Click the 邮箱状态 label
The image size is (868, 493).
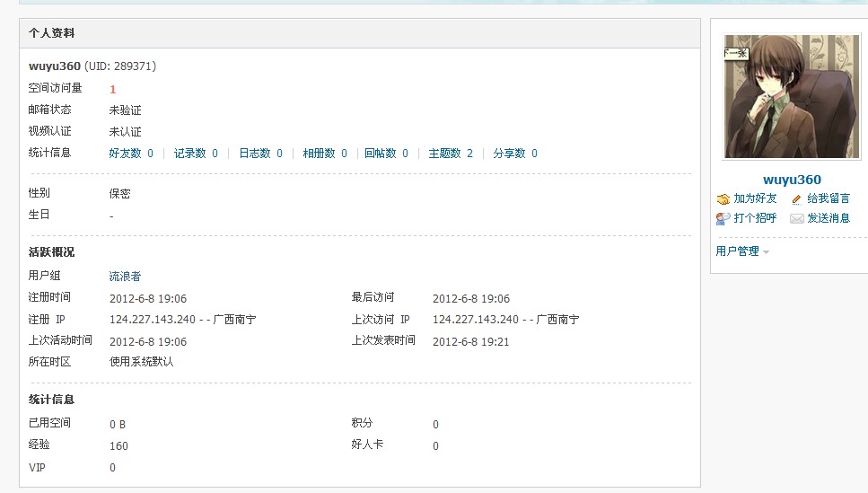coord(50,110)
